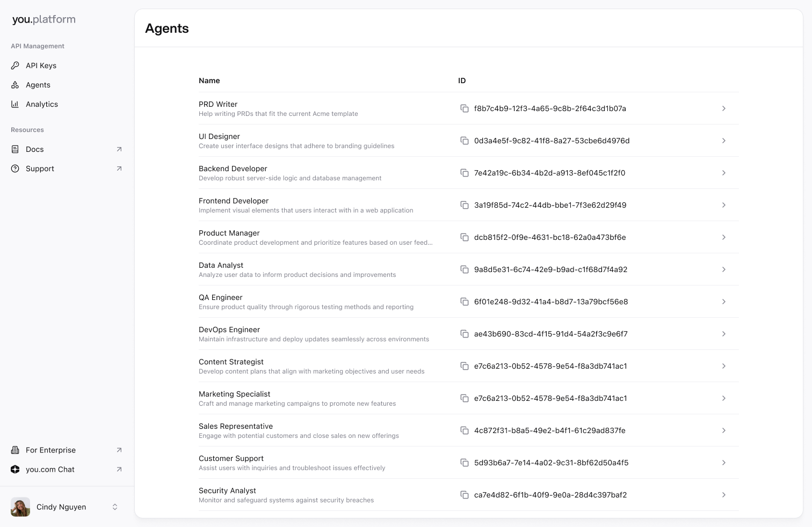
Task: Select Agents in the sidebar
Action: (x=38, y=85)
